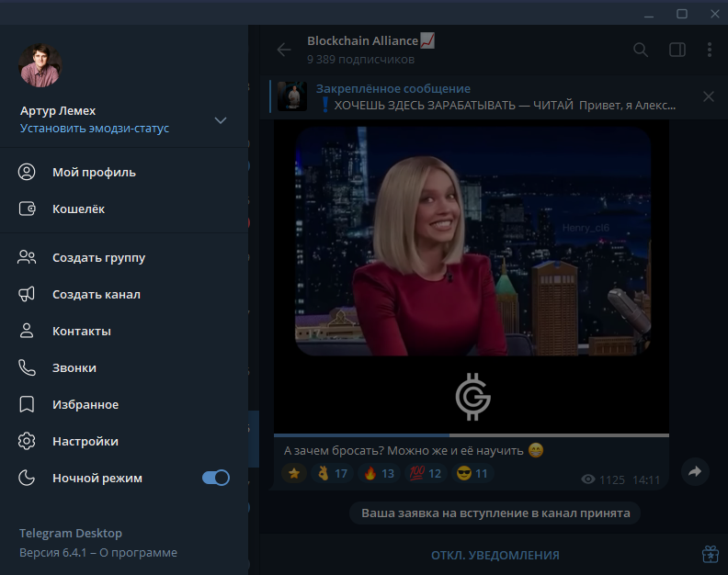Open Избранное saved messages item
728x575 pixels.
tap(124, 404)
